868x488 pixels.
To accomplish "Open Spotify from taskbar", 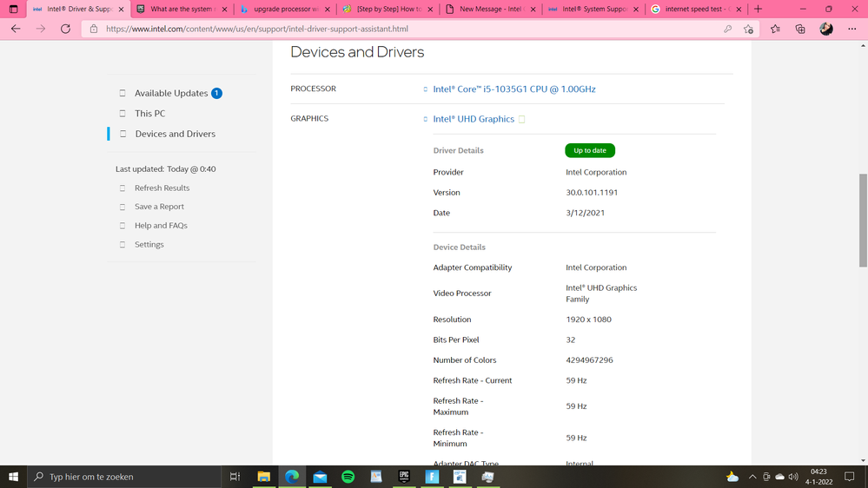I will point(348,477).
